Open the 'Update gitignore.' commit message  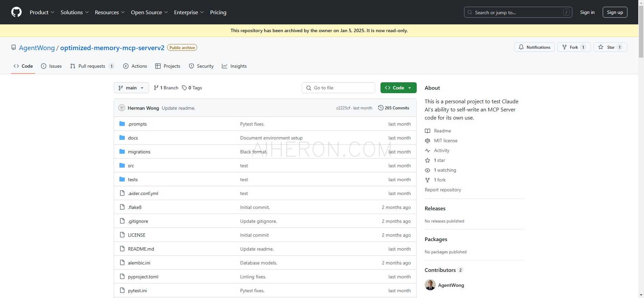click(258, 221)
